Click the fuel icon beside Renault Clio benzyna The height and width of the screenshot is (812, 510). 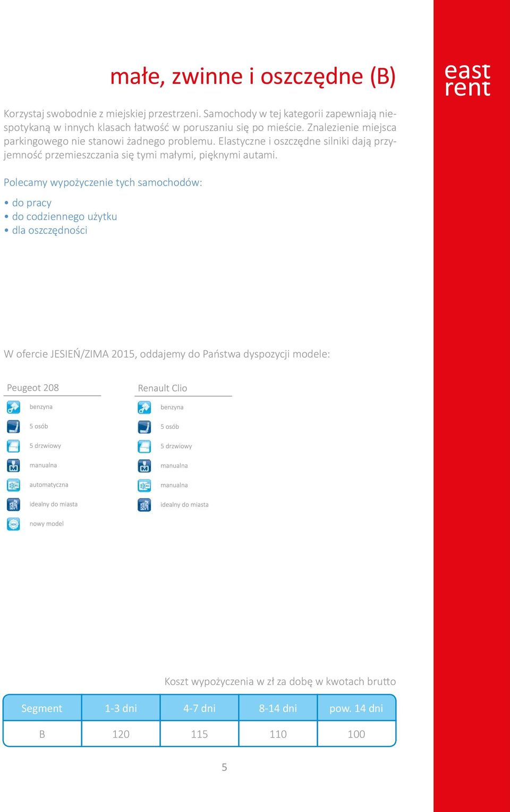click(x=144, y=408)
